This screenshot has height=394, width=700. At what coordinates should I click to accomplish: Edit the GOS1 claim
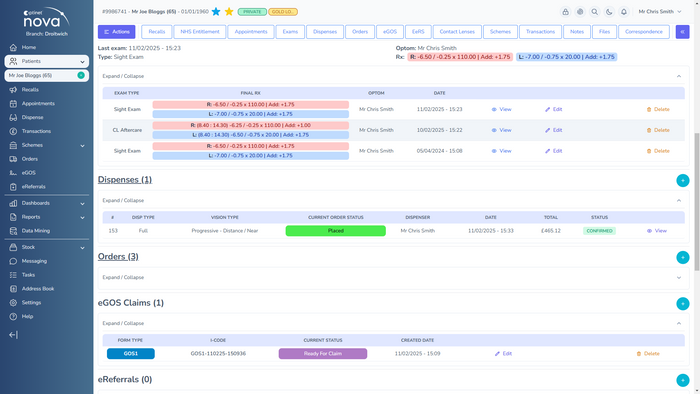point(503,353)
